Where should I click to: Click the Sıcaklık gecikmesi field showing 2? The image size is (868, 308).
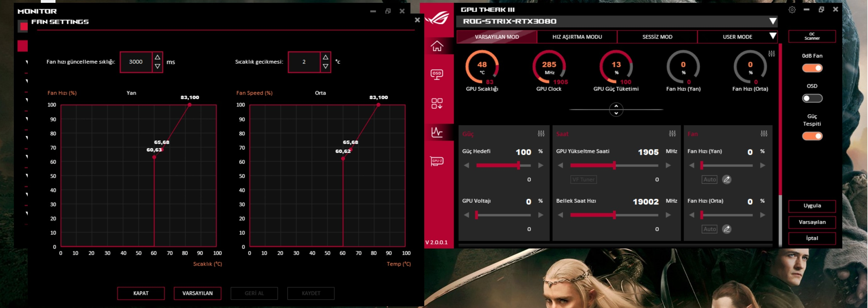click(x=304, y=62)
